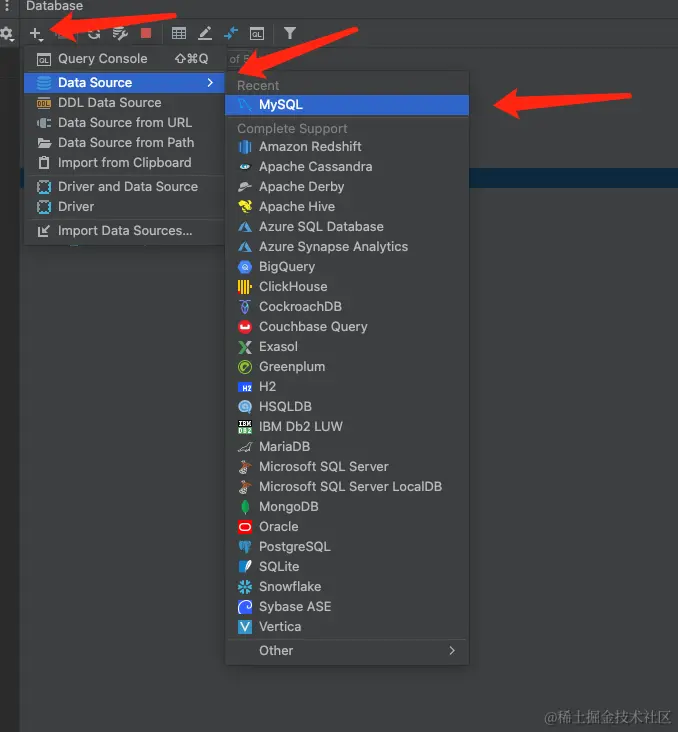This screenshot has height=732, width=678.
Task: Open the table editor icon in toolbar
Action: 179,34
